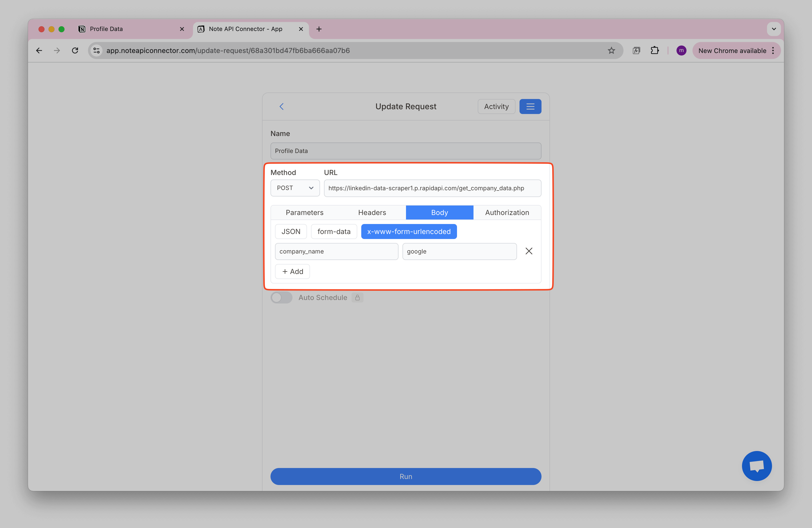Open the hamburger menu in Update Request
Screen dimensions: 812x528
pyautogui.click(x=530, y=106)
